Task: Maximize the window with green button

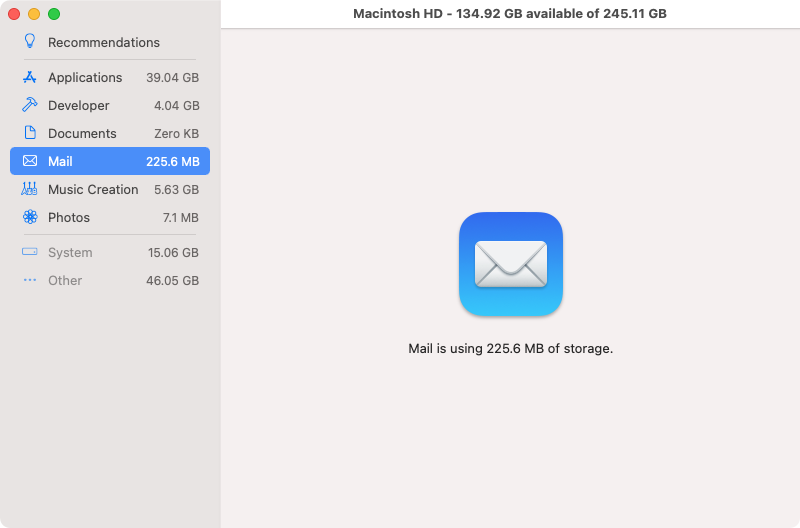Action: (54, 14)
